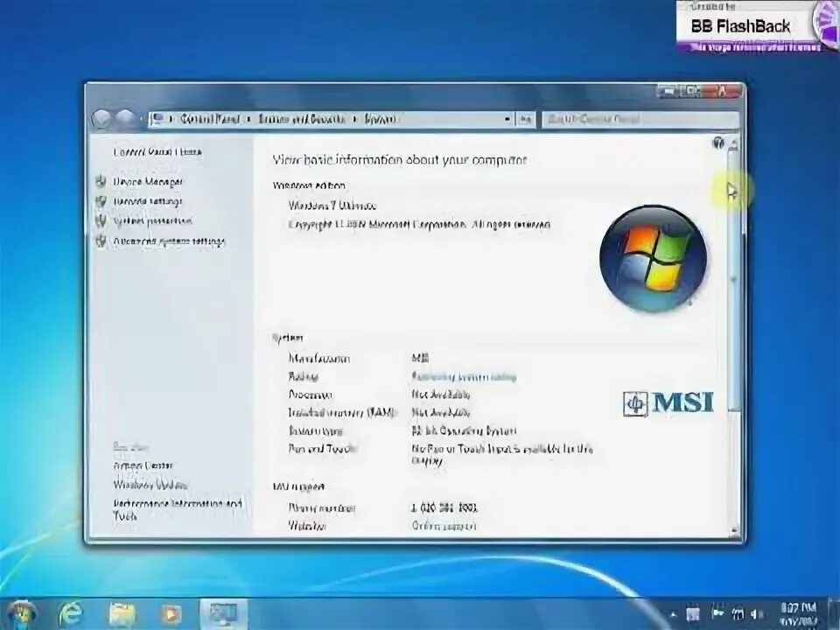Click the shield icon beside Advanced system settings
This screenshot has width=840, height=630.
point(101,241)
